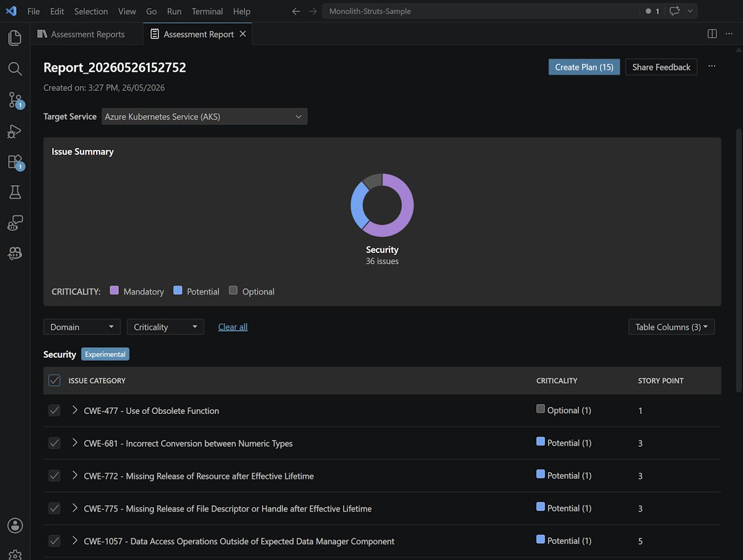The height and width of the screenshot is (560, 743).
Task: Open the Source Control view icon
Action: tap(15, 100)
